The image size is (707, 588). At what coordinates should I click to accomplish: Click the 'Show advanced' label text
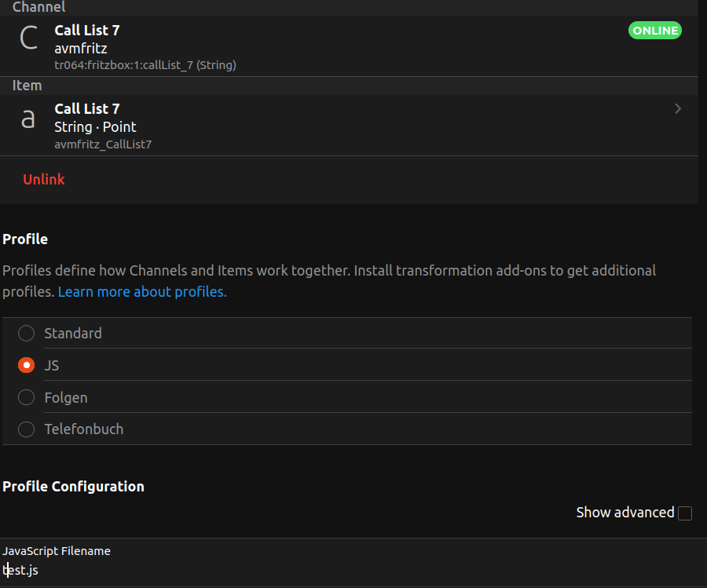pos(625,513)
